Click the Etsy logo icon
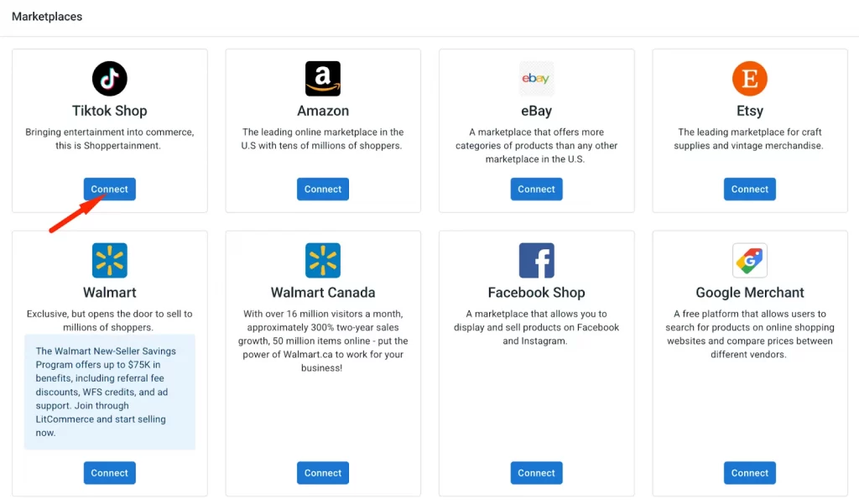This screenshot has height=504, width=859. coord(749,78)
